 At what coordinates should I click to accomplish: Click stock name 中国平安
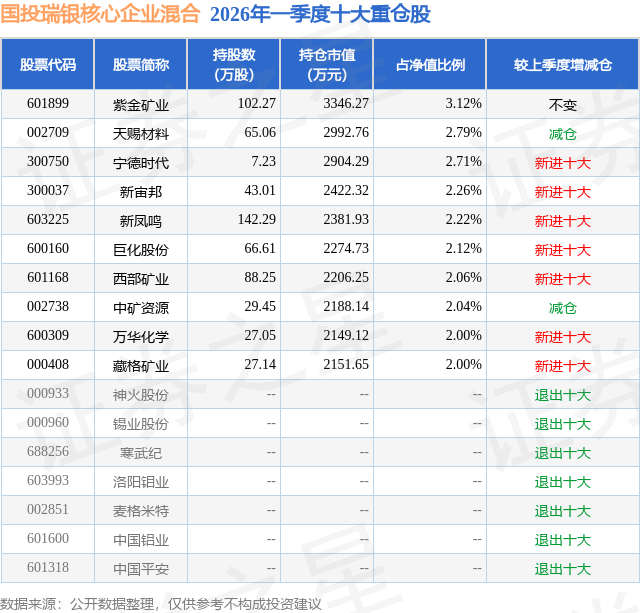pos(141,568)
